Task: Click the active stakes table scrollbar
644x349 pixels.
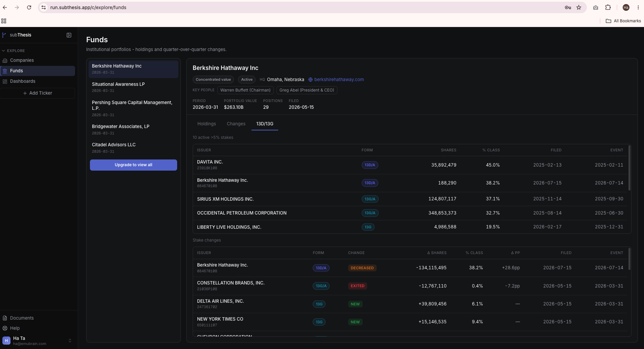Action: pos(629,168)
